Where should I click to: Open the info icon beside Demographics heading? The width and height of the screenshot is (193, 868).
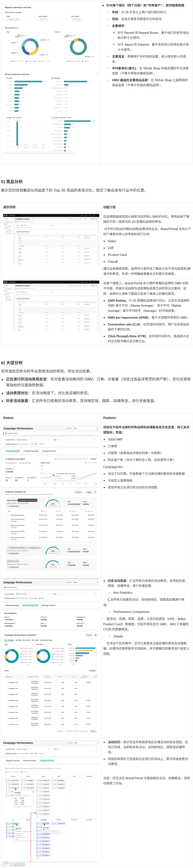pyautogui.click(x=18, y=28)
